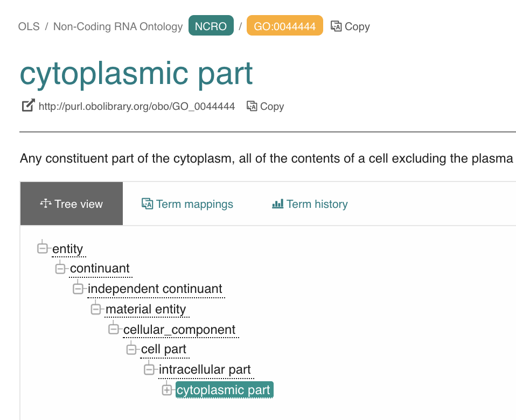Image resolution: width=516 pixels, height=420 pixels.
Task: Collapse the entity tree node
Action: (x=43, y=248)
